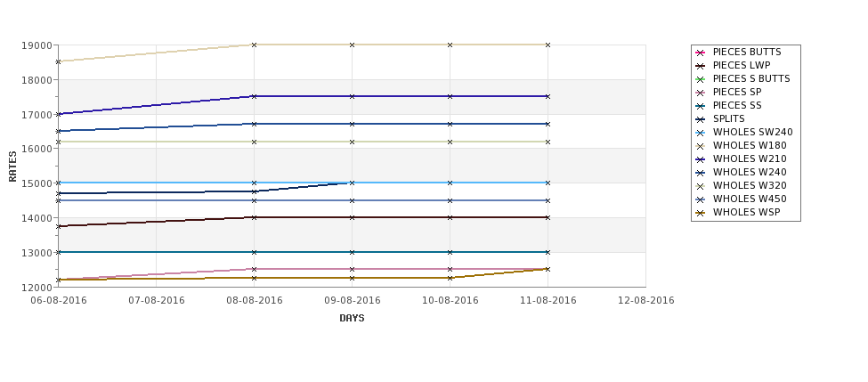
Task: Click the DAYS axis title
Action: (x=352, y=319)
